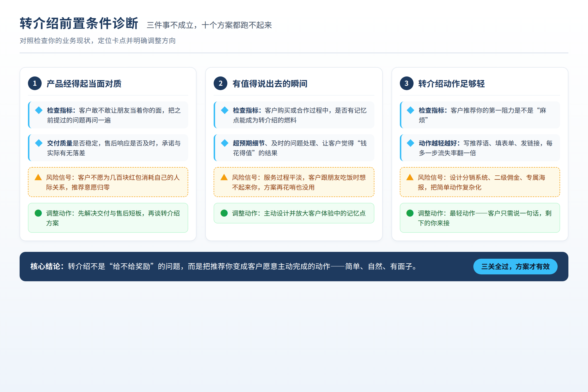The height and width of the screenshot is (392, 588).
Task: Click the green dot beside 最轻动作
Action: [x=410, y=213]
